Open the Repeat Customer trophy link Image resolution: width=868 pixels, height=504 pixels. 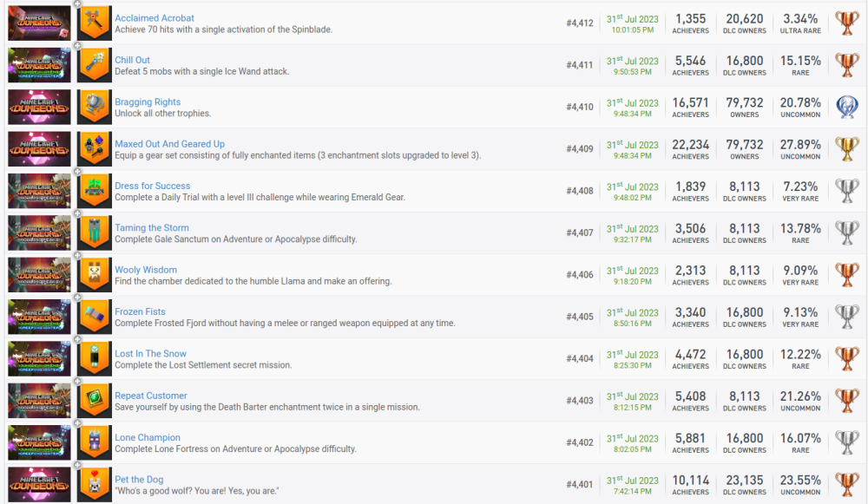tap(150, 396)
